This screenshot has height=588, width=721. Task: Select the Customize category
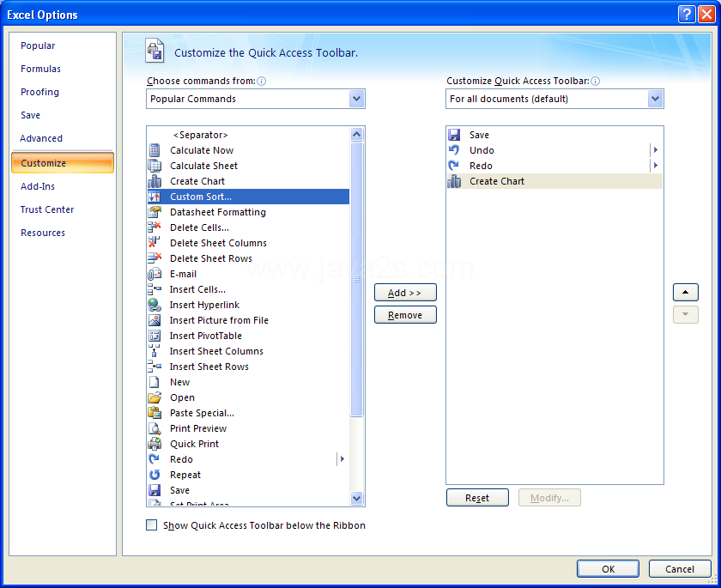pos(63,163)
